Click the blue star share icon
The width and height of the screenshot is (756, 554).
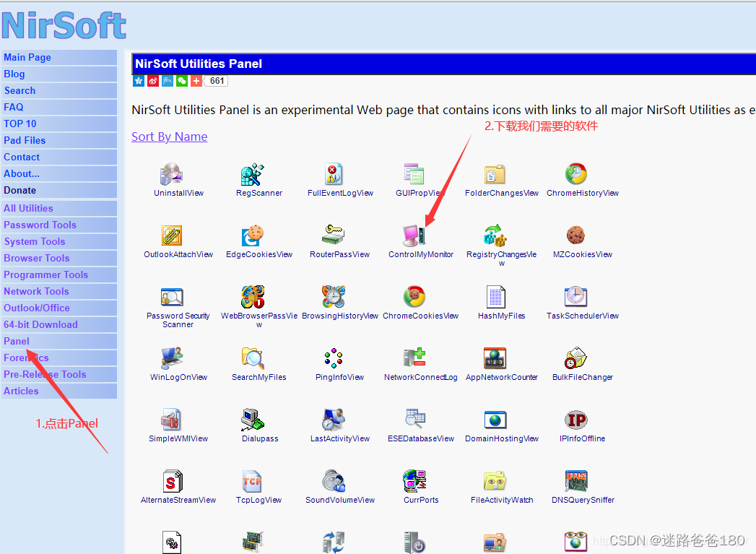coord(139,81)
